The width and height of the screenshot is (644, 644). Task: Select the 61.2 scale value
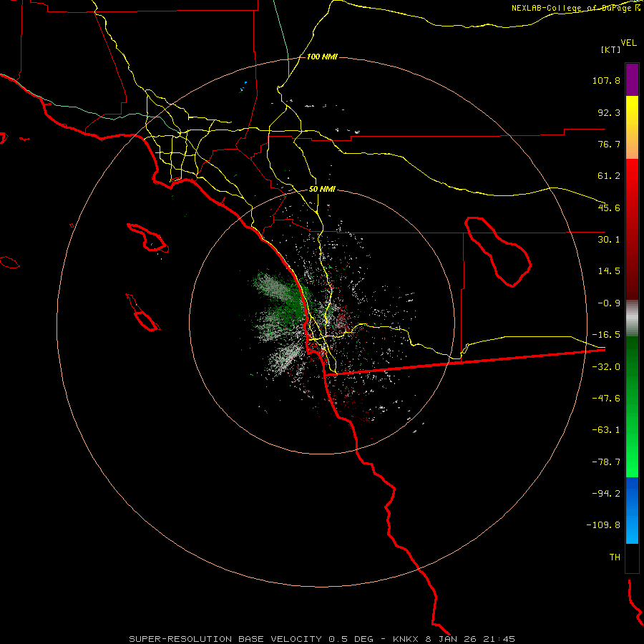point(609,176)
